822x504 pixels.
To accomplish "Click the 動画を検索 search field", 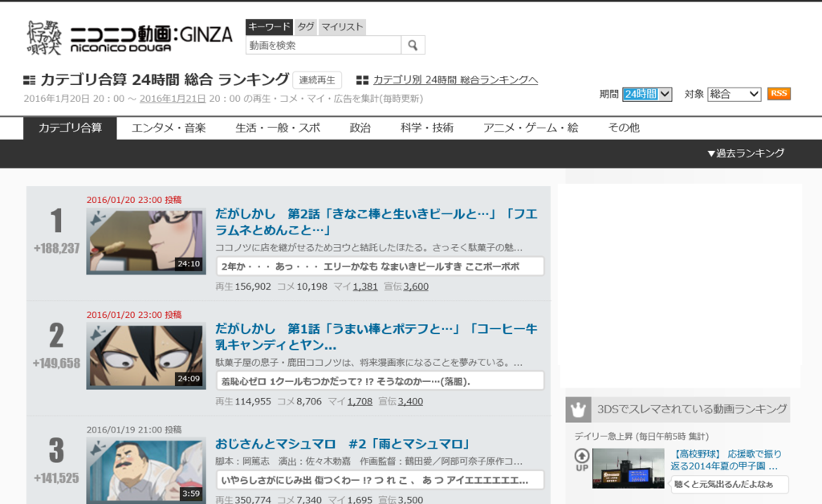I will (x=324, y=45).
